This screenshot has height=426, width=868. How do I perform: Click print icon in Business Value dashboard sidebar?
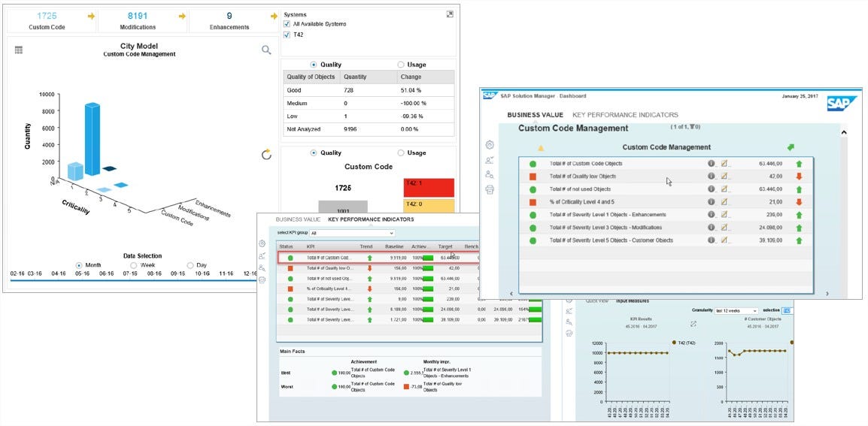point(490,189)
